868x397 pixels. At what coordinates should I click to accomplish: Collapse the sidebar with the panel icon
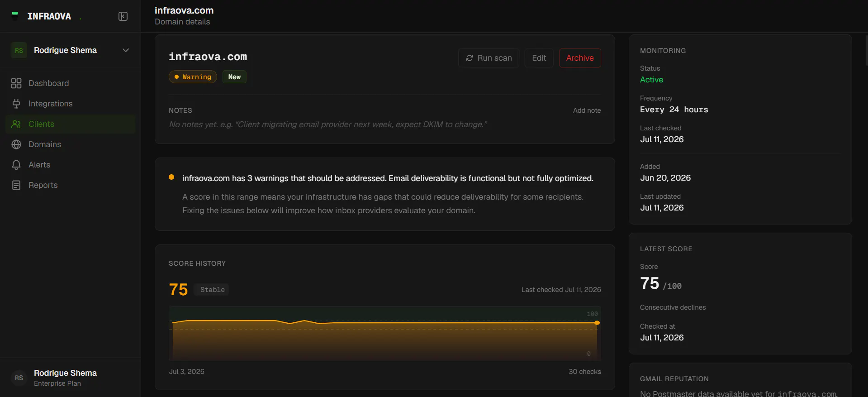click(x=123, y=16)
